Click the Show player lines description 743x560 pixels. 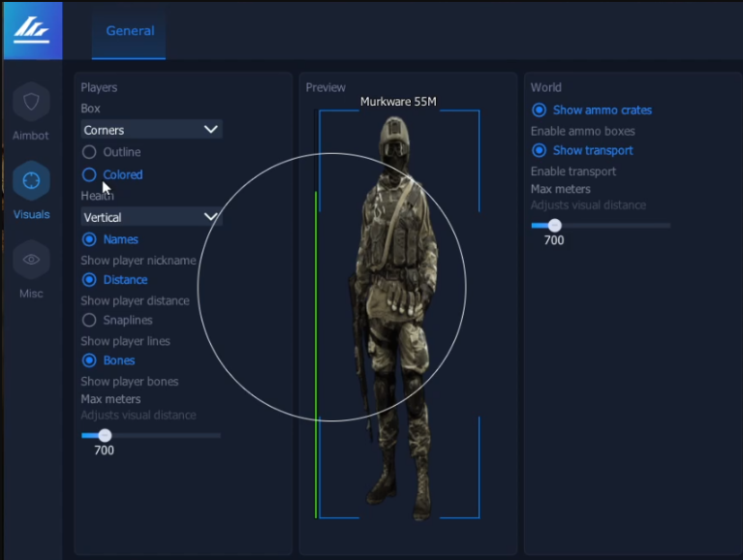pyautogui.click(x=125, y=341)
